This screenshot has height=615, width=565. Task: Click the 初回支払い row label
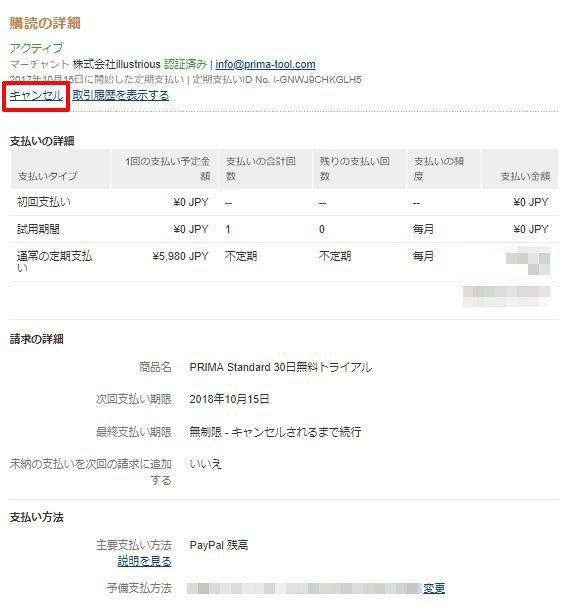(x=44, y=202)
